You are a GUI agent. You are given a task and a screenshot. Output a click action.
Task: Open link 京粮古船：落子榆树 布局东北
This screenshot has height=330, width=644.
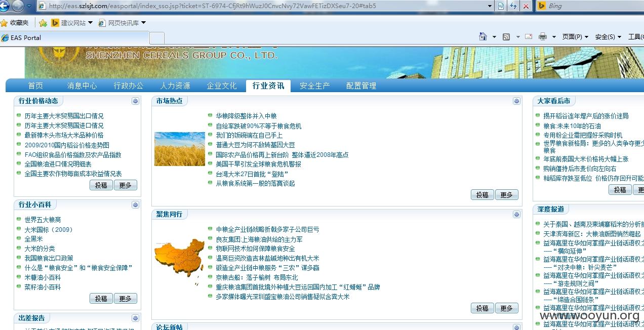(257, 277)
